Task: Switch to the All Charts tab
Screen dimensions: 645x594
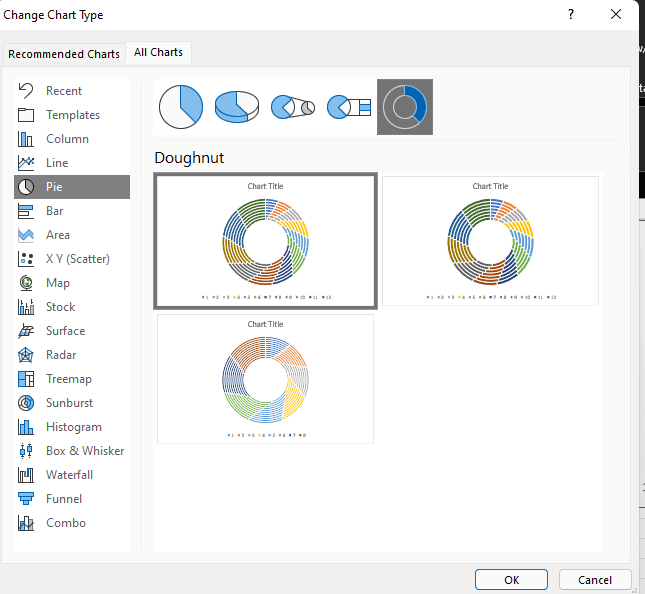Action: coord(158,53)
